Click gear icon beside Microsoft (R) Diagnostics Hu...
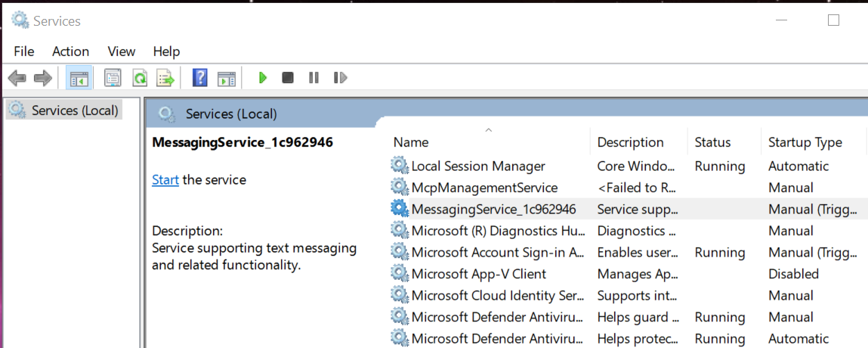 [x=399, y=231]
